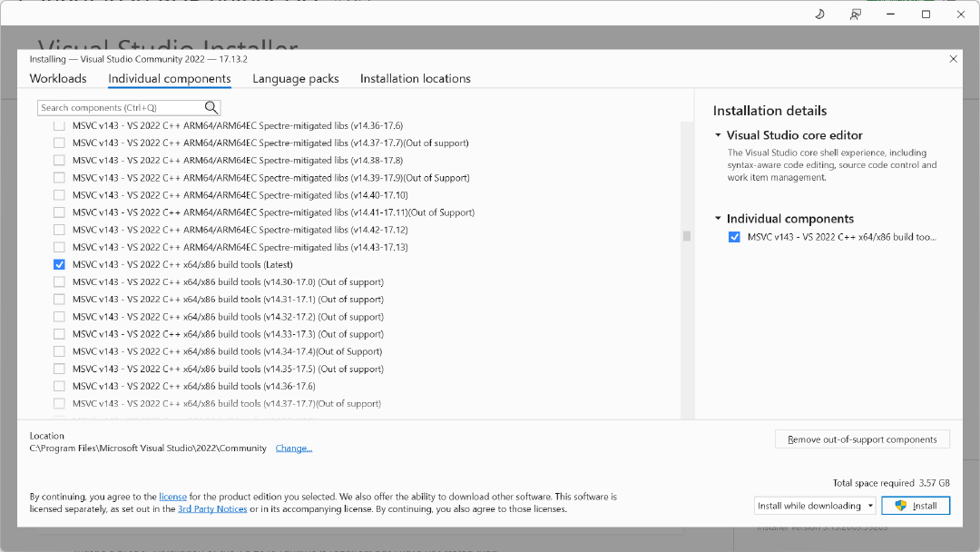Screen dimensions: 980x552
Task: Click the component list scrollbar thumb
Action: tap(687, 236)
